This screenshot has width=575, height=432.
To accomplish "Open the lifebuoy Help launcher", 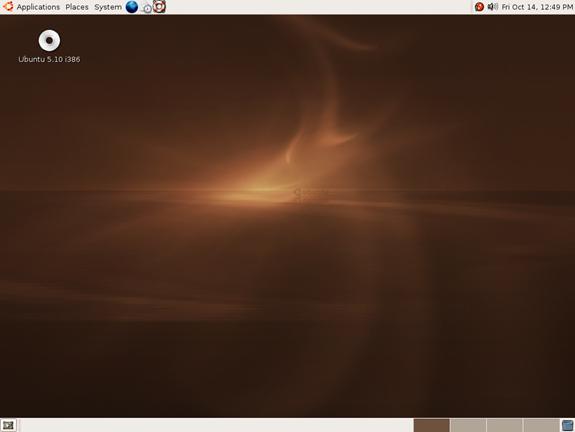I will coord(159,6).
